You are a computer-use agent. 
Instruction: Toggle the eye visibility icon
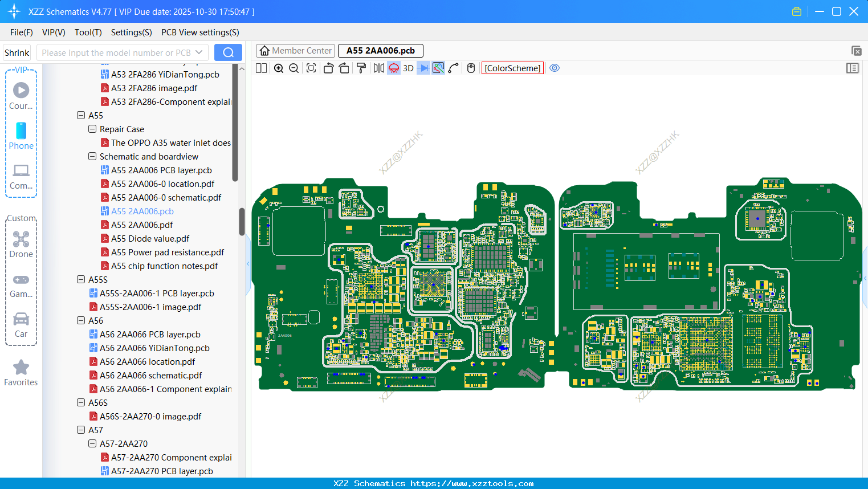click(555, 68)
